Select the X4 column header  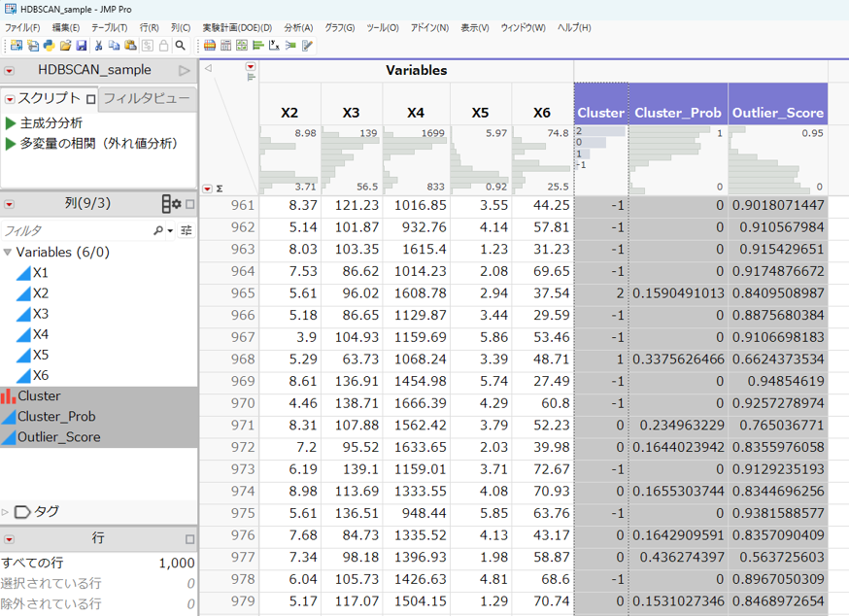point(416,113)
